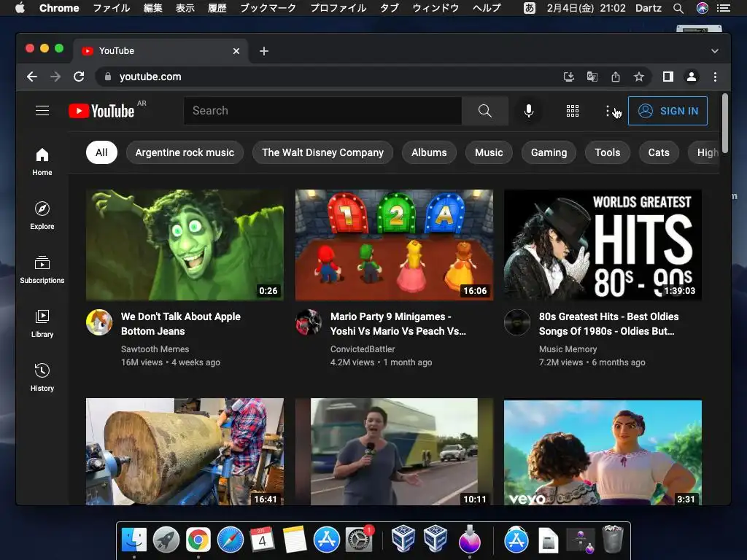Open the 履歴 menu

217,8
